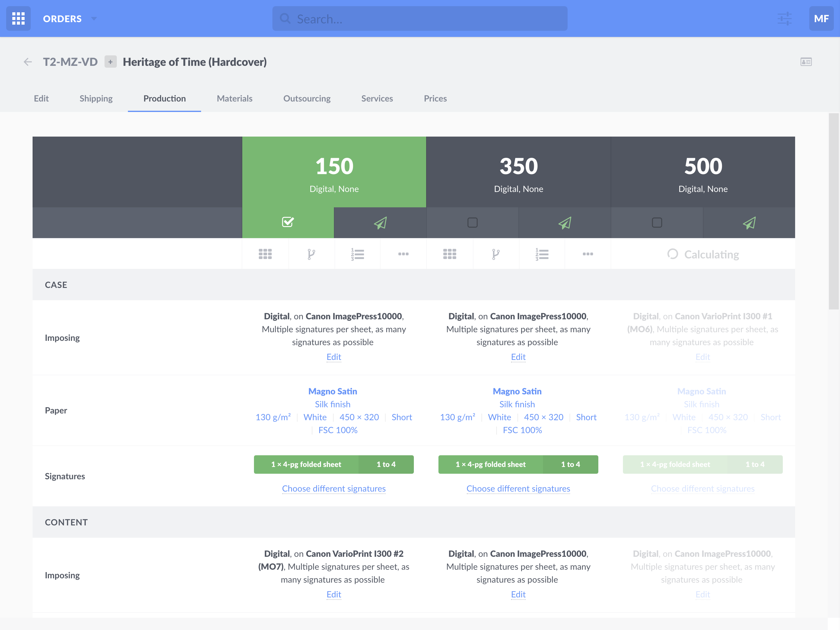The height and width of the screenshot is (630, 840).
Task: Open grid view icon in 350 column
Action: [x=450, y=254]
